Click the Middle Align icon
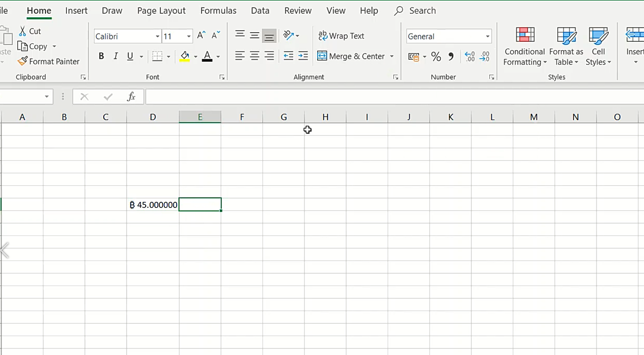 coord(254,35)
